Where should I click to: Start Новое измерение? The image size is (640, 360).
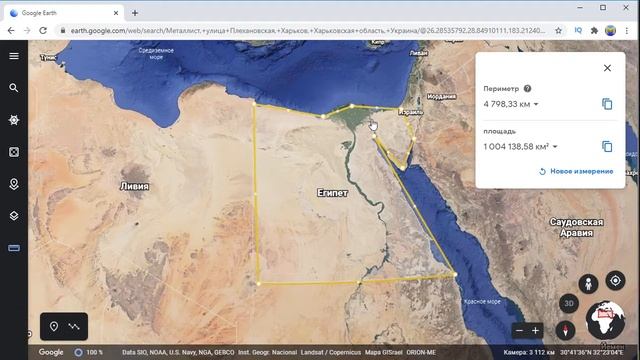[576, 171]
